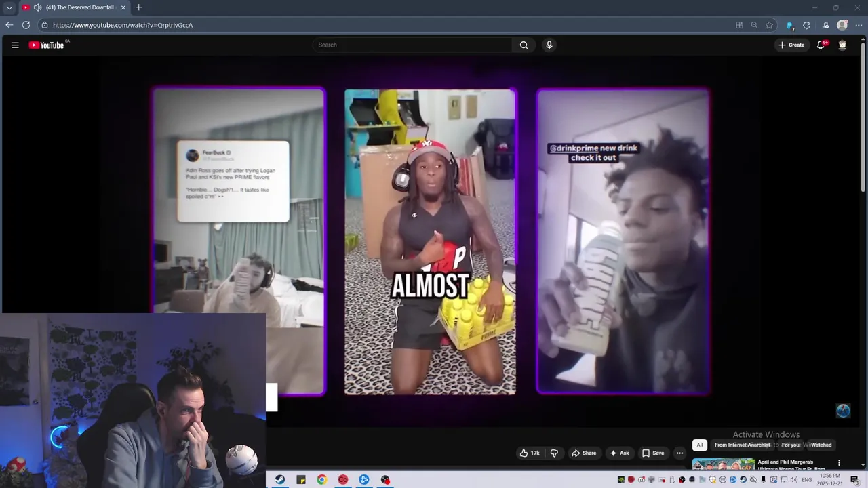Open NVIDIA tray icon
This screenshot has height=488, width=868.
coord(620,479)
